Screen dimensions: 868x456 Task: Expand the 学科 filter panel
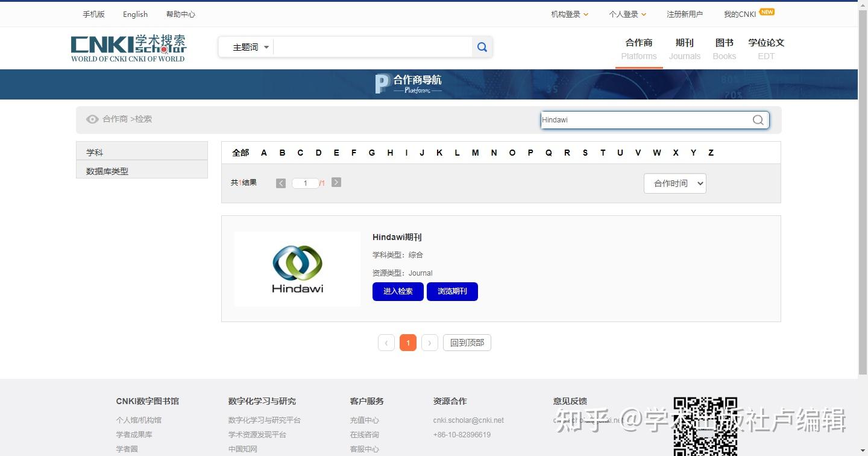pos(142,151)
